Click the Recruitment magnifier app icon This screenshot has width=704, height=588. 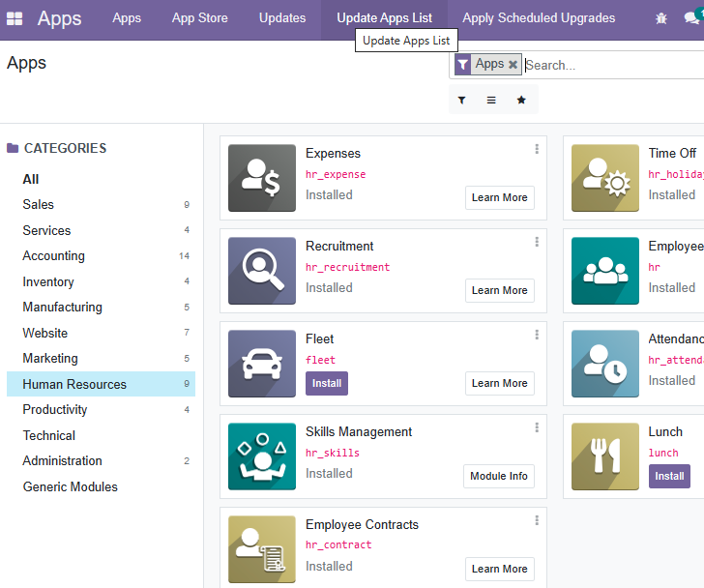tap(262, 271)
